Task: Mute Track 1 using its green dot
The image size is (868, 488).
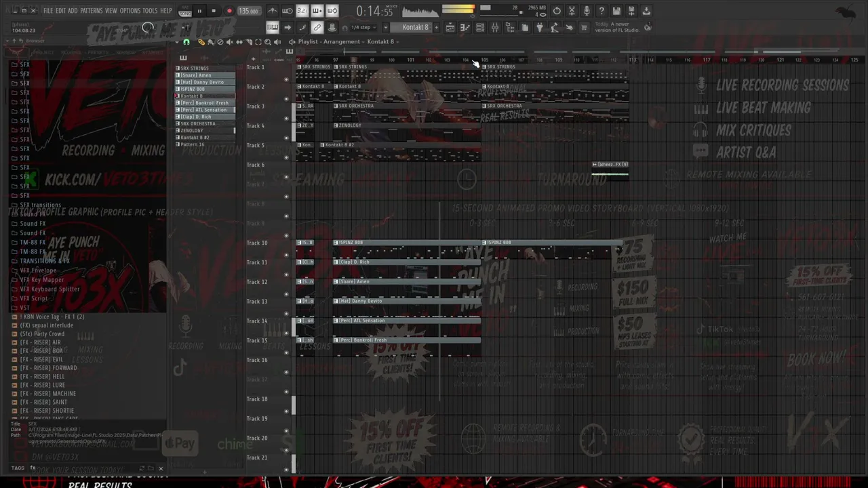Action: (x=286, y=79)
